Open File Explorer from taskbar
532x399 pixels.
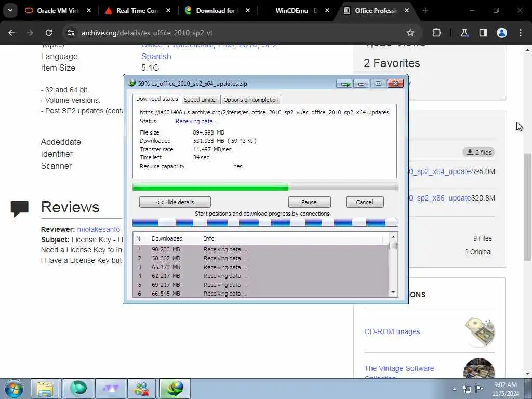(45, 389)
